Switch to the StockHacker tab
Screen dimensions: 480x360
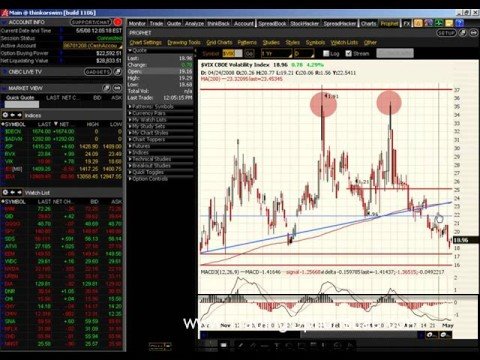tap(305, 23)
